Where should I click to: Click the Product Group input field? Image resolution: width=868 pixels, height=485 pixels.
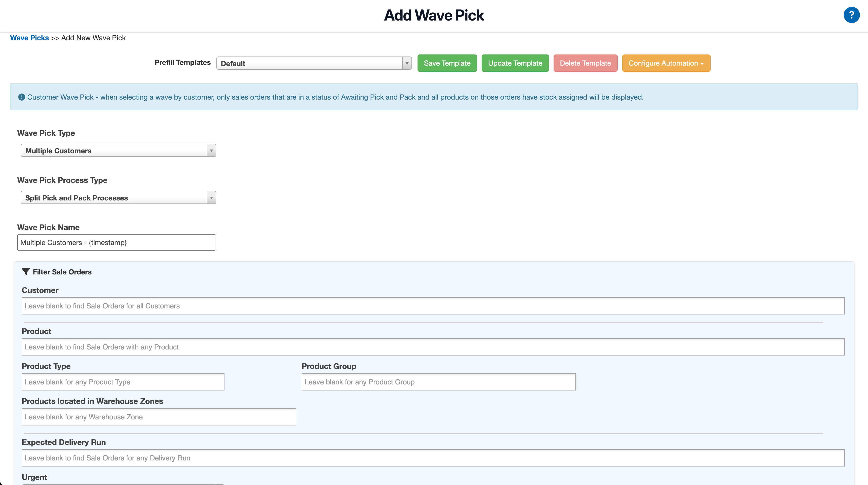click(438, 382)
